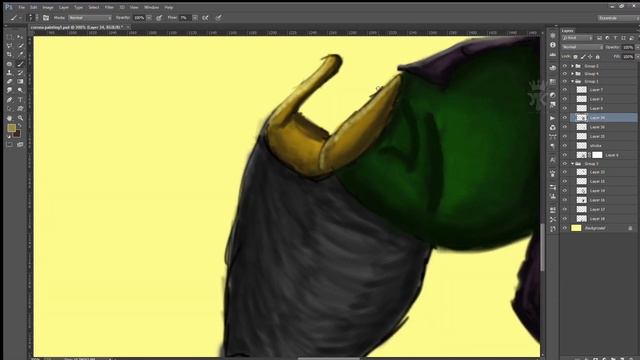640x360 pixels.
Task: Select the Eyedropper tool
Action: point(20,55)
